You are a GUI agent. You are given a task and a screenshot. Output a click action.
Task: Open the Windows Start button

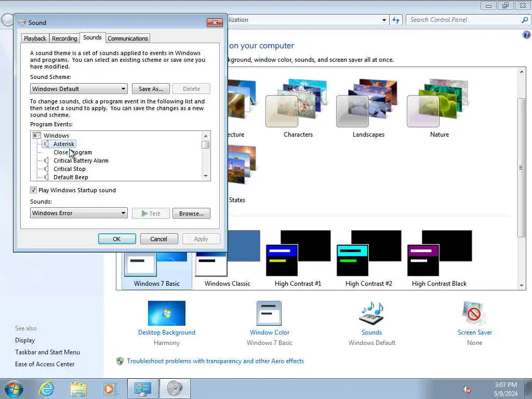point(14,389)
